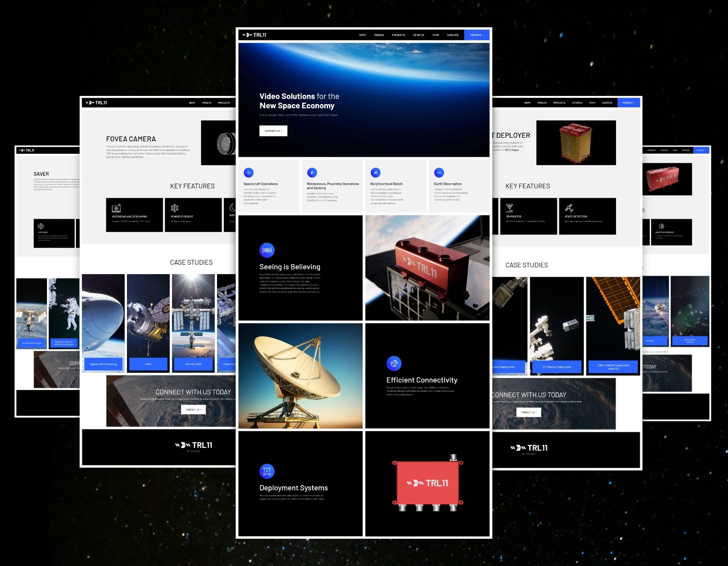The height and width of the screenshot is (566, 728).
Task: Click Other Cubesat Deployment under 12U button
Action: coord(613,367)
